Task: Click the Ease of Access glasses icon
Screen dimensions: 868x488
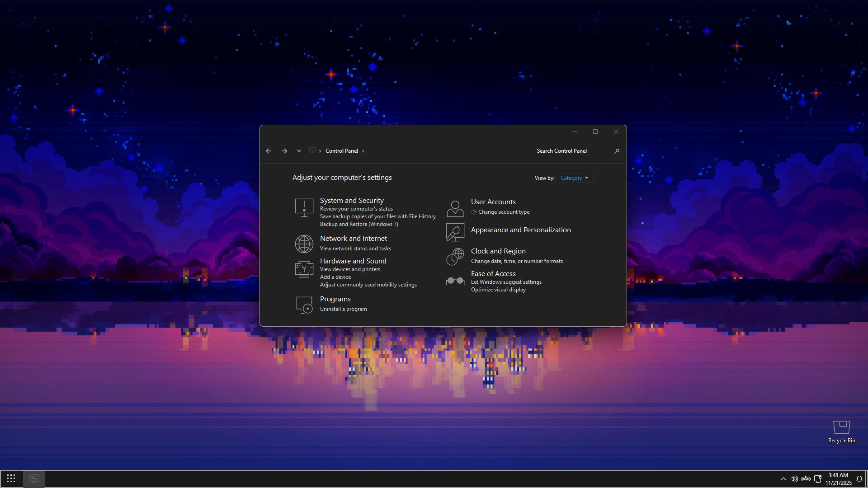Action: [x=455, y=281]
